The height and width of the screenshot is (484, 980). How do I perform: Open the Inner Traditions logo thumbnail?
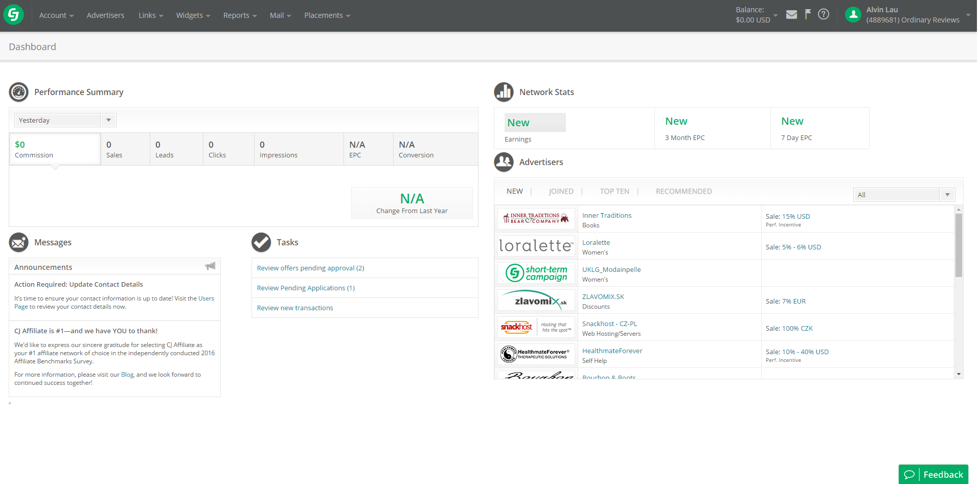point(536,219)
